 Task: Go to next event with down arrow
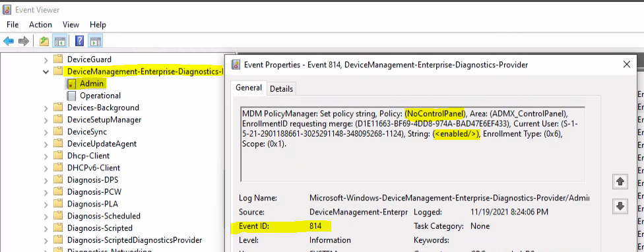coord(620,206)
